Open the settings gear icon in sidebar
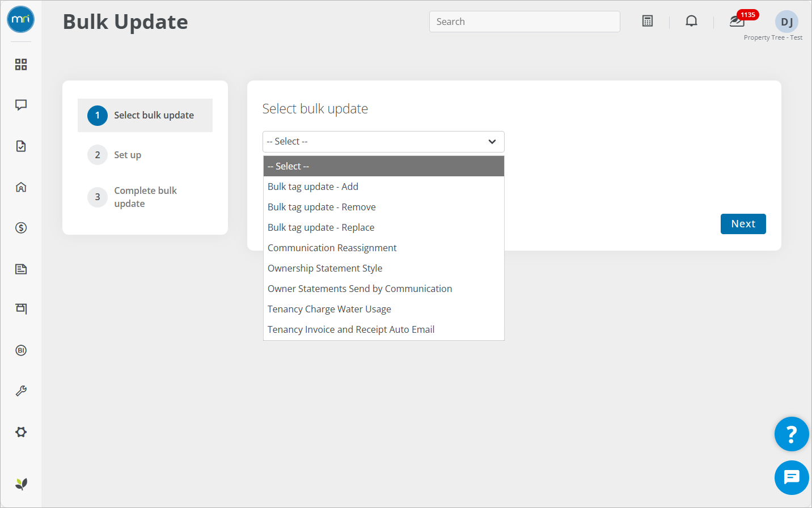The image size is (812, 508). [x=21, y=432]
